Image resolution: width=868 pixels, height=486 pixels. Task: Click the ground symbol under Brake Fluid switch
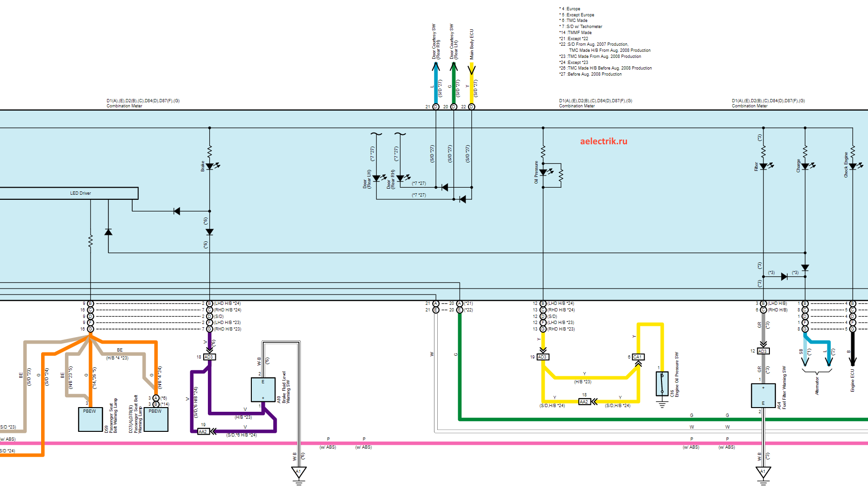[x=299, y=476]
